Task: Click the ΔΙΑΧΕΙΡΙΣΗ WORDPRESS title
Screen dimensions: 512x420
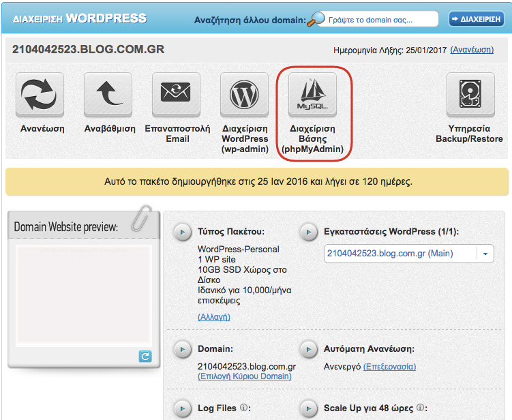Action: [x=80, y=18]
